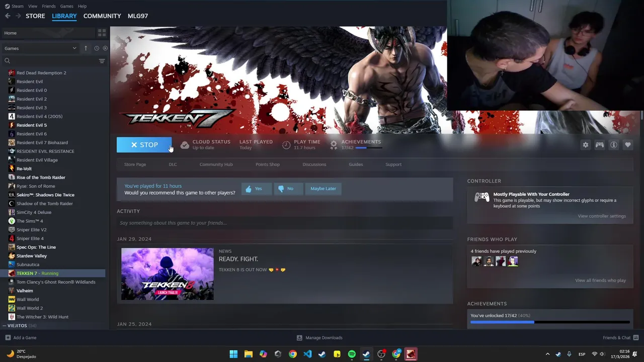Open the READY. FIGHT. news headline
The width and height of the screenshot is (644, 362).
[x=238, y=259]
